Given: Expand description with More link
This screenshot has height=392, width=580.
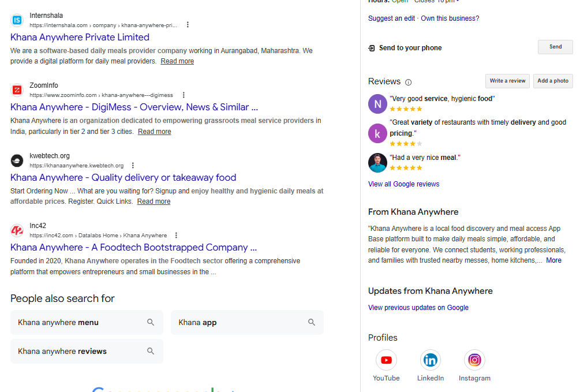Looking at the screenshot, I should pos(553,260).
